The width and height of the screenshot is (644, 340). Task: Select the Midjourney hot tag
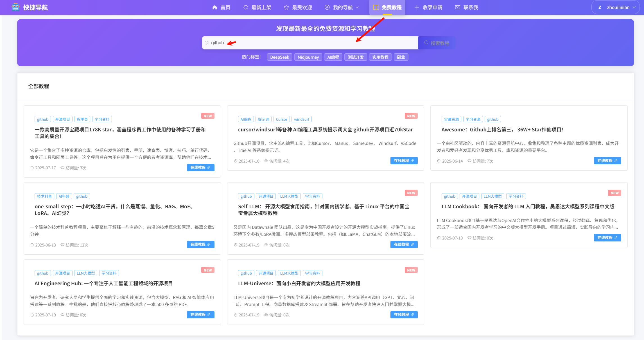(308, 57)
